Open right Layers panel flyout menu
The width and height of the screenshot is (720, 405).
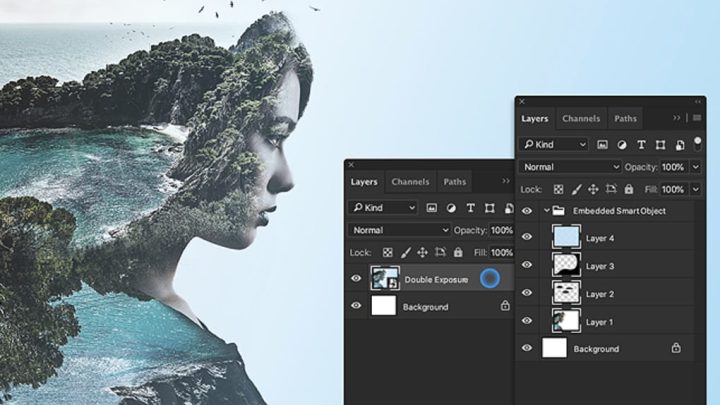[697, 118]
